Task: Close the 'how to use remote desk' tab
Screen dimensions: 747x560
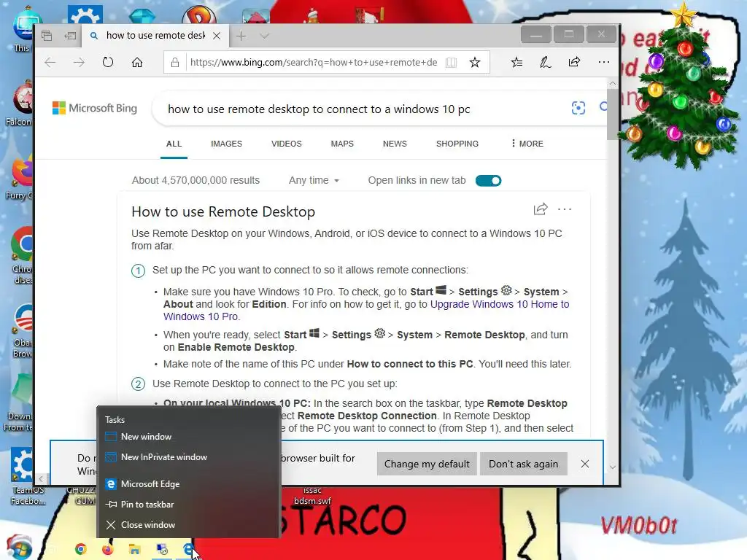Action: pos(217,36)
